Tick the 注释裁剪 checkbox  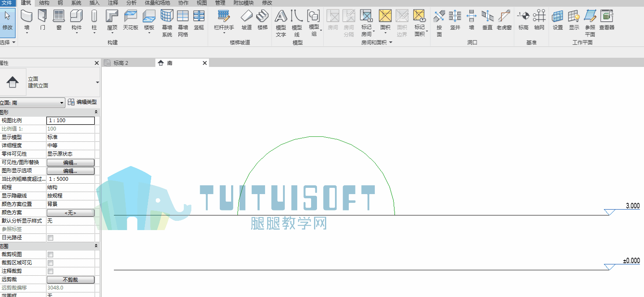point(50,271)
